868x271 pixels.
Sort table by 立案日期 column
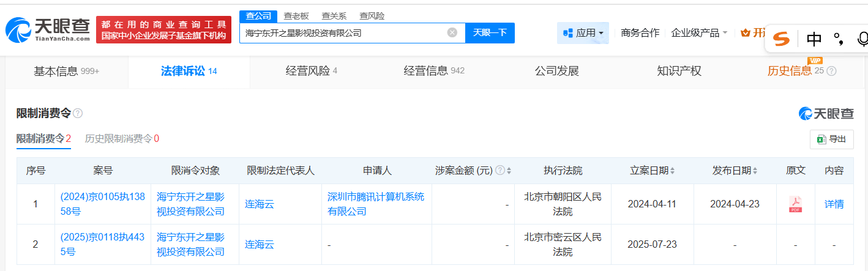[654, 171]
